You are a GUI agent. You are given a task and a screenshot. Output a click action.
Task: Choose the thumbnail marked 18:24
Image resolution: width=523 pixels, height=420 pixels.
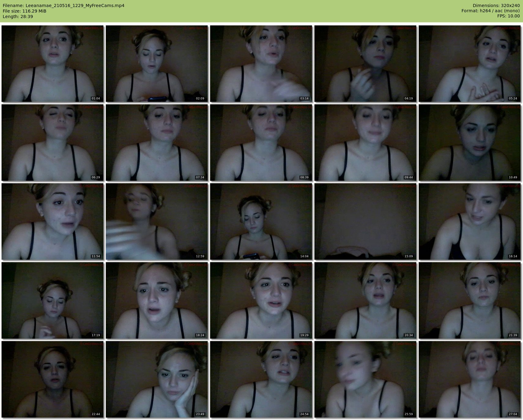pos(157,300)
